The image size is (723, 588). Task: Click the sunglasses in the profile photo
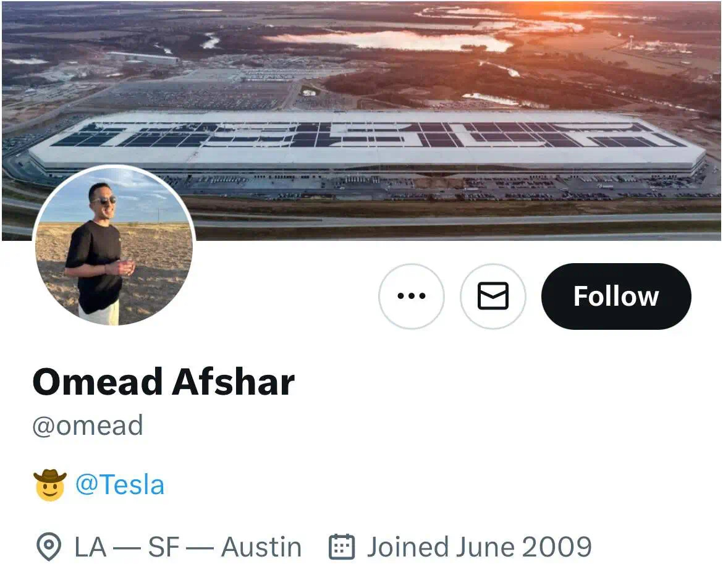tap(105, 200)
